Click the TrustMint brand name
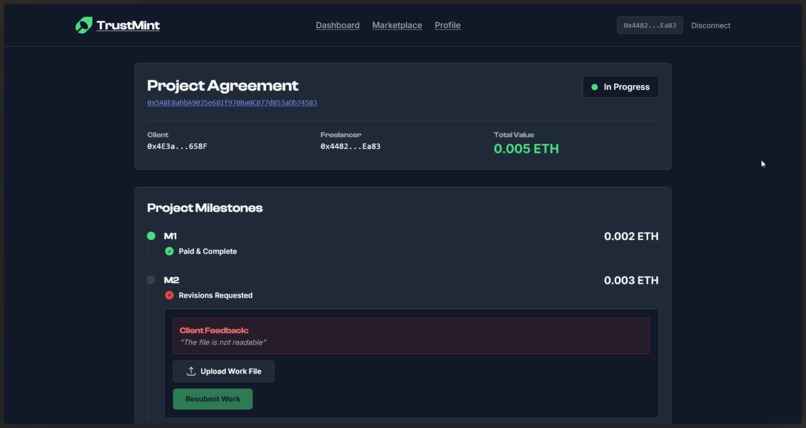Screen dimensions: 806x428 click(128, 25)
